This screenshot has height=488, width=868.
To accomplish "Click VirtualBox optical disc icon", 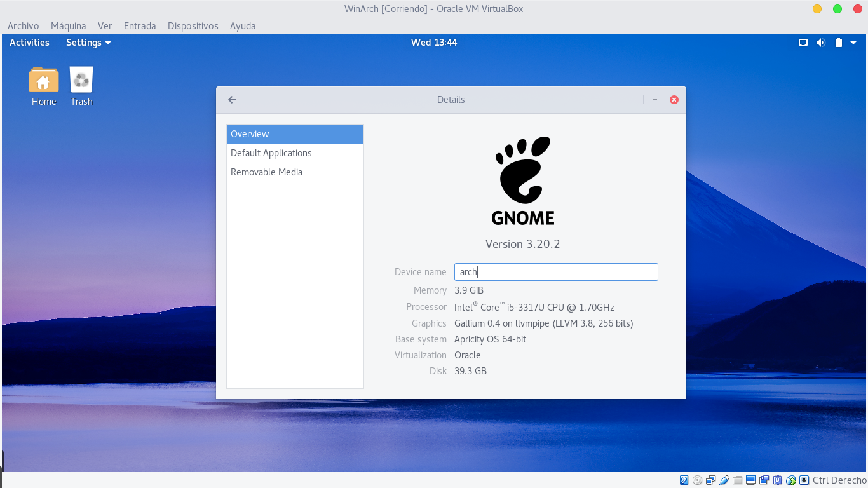I will 698,480.
